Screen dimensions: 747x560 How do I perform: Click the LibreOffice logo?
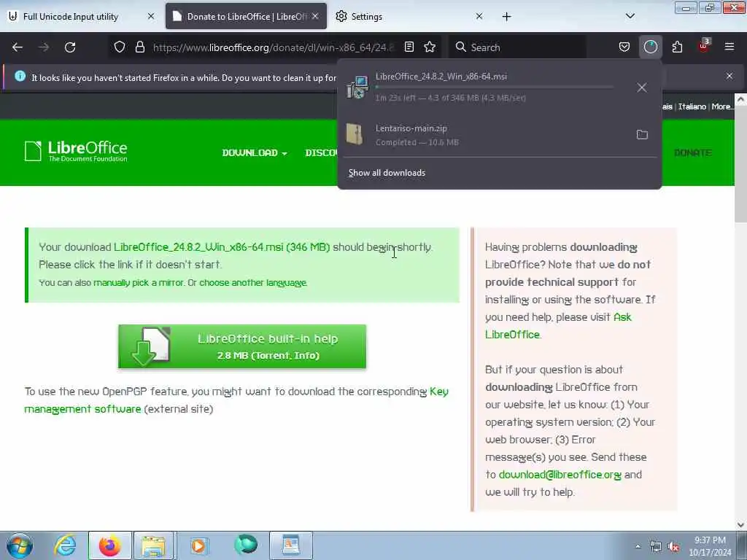[76, 152]
